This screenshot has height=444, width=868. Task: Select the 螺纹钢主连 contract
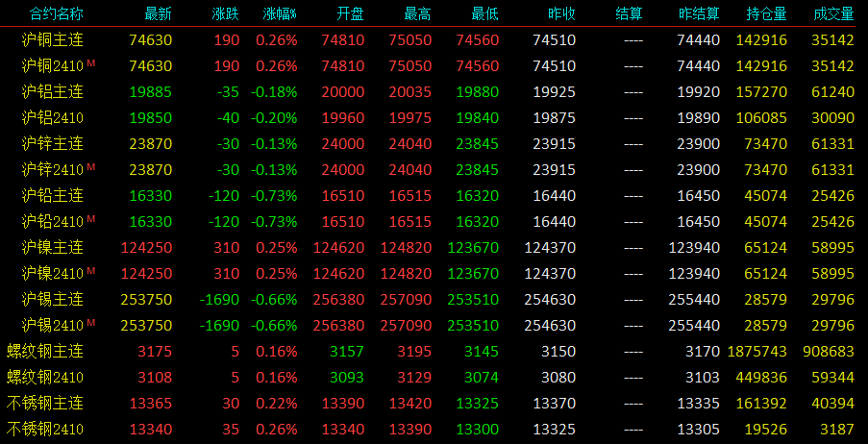45,351
